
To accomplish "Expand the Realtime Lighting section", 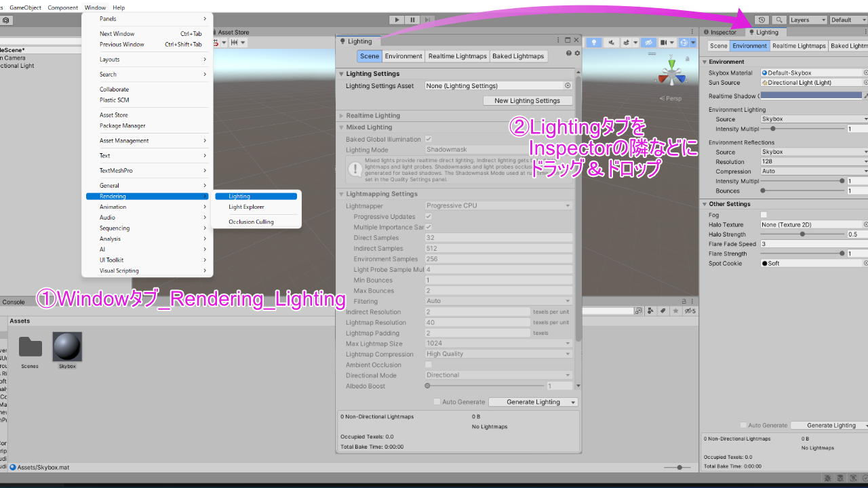I will point(341,116).
